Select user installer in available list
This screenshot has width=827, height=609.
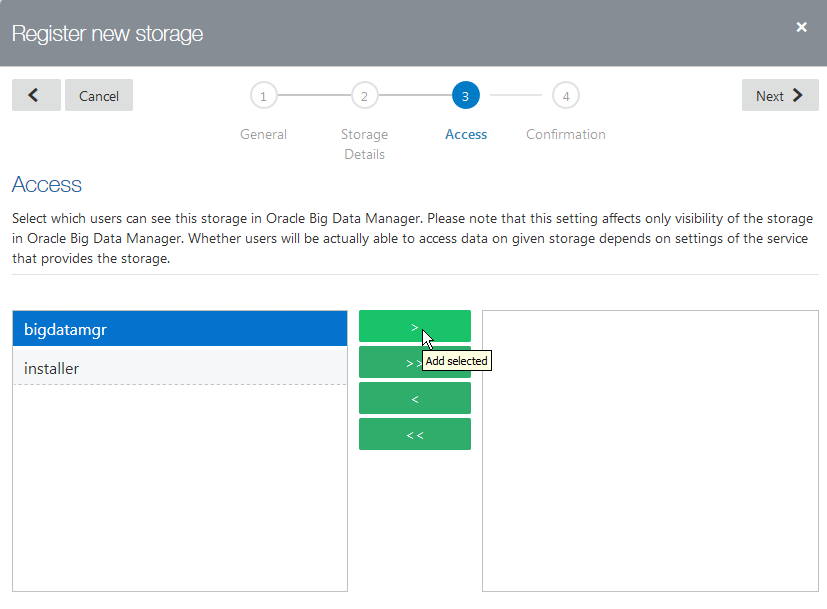coord(180,368)
